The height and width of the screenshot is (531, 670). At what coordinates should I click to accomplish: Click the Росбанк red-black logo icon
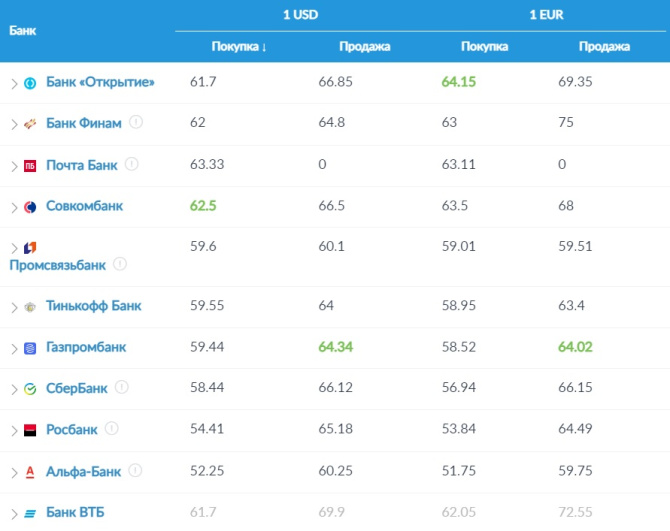point(30,430)
